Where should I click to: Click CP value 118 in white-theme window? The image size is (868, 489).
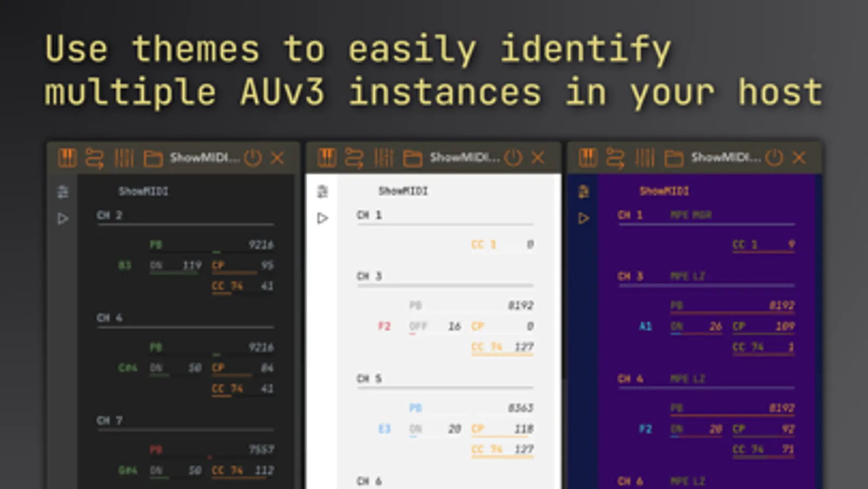pos(524,429)
